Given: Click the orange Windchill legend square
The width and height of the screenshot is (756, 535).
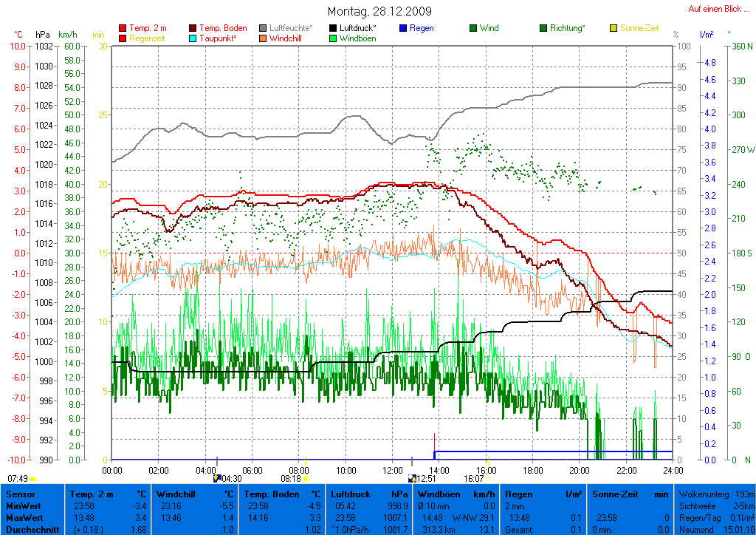Looking at the screenshot, I should pos(263,38).
